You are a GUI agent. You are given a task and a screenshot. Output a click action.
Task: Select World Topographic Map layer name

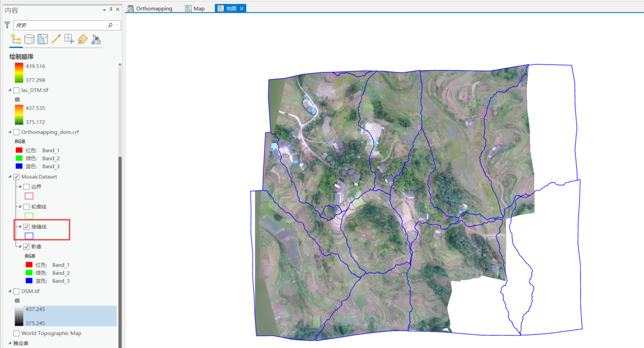pyautogui.click(x=51, y=333)
